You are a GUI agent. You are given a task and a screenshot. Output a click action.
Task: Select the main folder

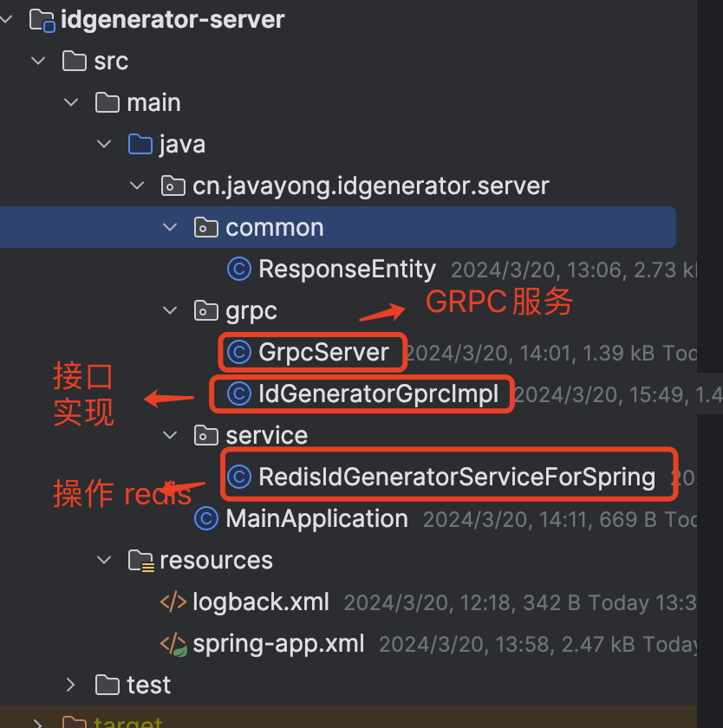(x=153, y=103)
